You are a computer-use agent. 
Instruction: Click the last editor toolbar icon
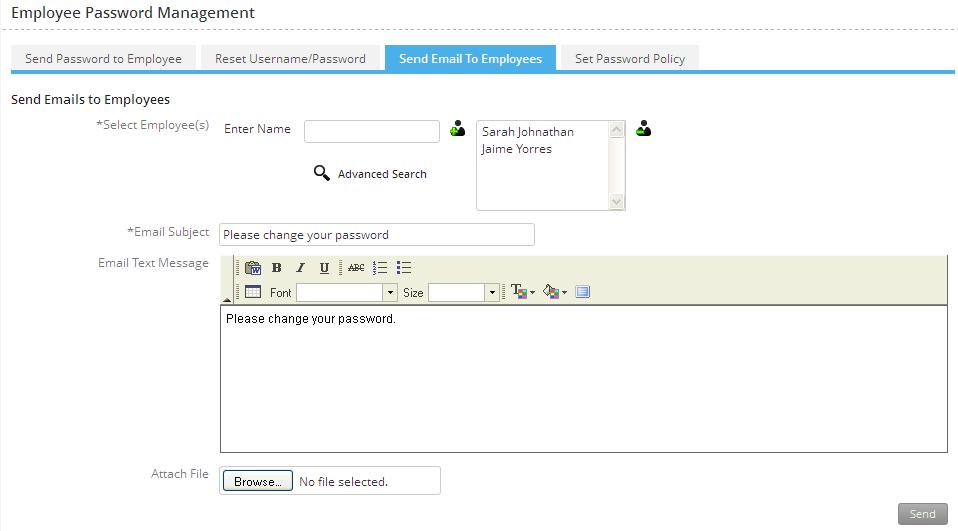pos(582,291)
